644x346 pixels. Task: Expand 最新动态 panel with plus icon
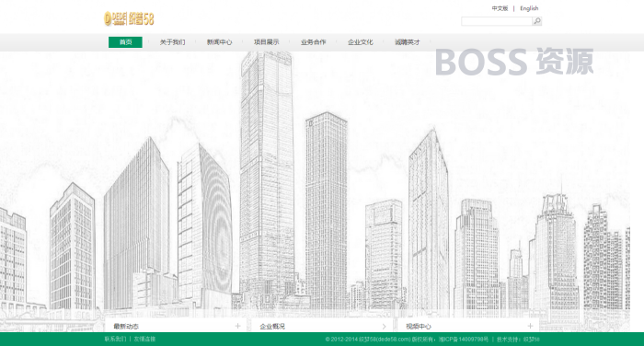coord(237,326)
